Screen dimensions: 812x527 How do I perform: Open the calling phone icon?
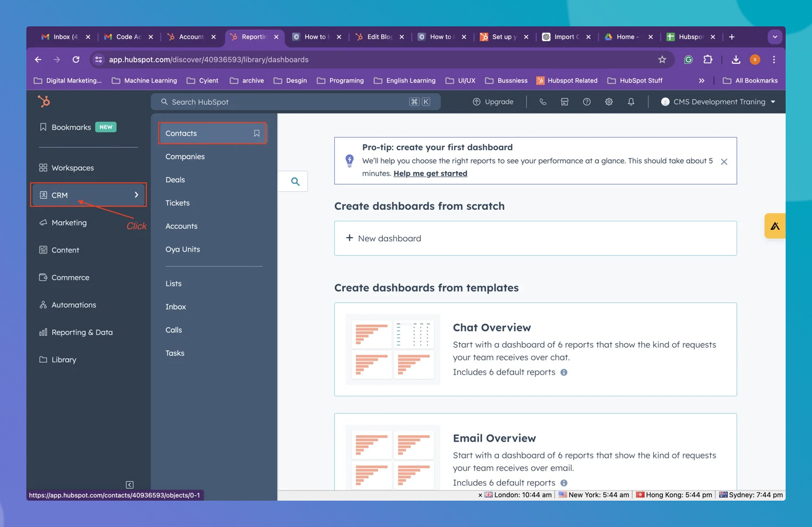point(543,102)
